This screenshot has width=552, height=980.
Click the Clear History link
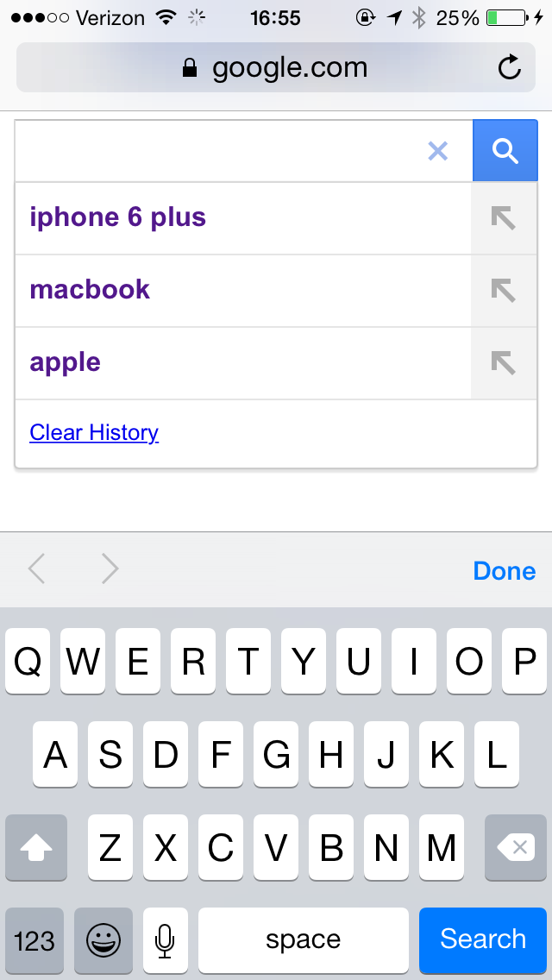(x=94, y=432)
